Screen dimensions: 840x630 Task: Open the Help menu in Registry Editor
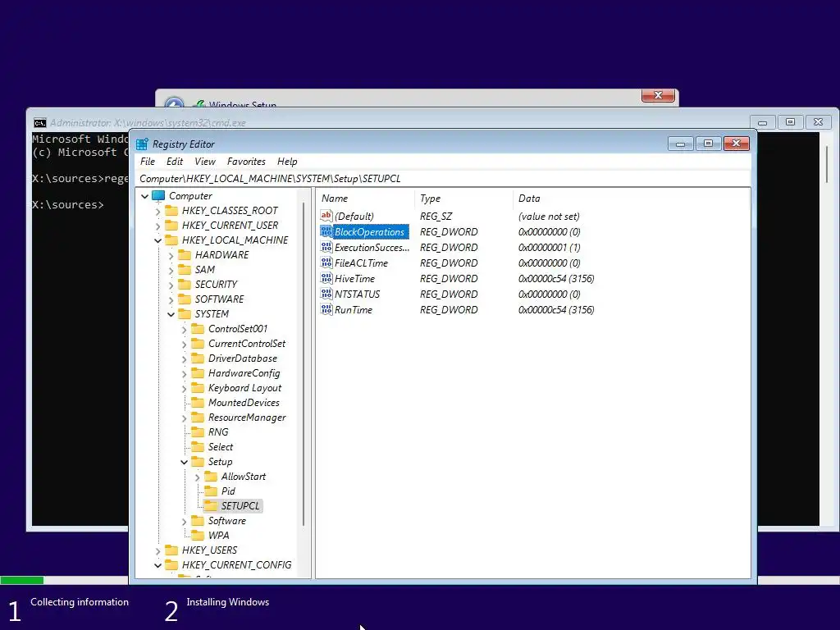(x=287, y=162)
